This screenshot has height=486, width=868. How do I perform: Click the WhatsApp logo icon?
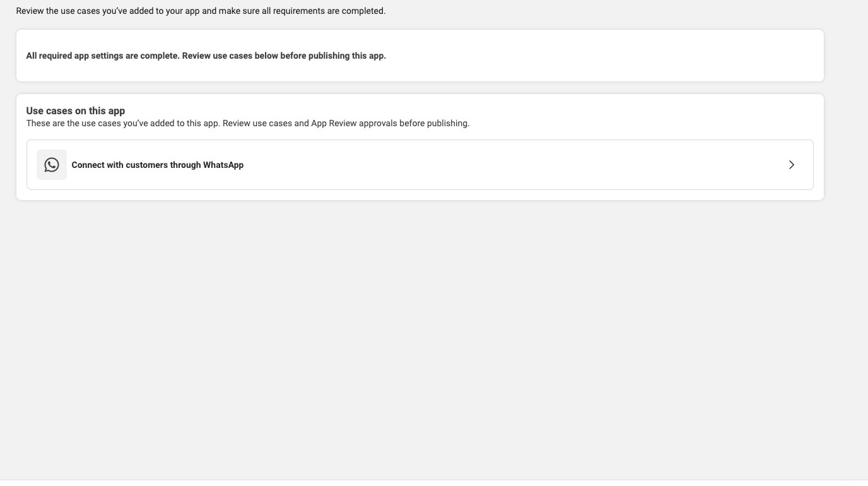click(52, 165)
